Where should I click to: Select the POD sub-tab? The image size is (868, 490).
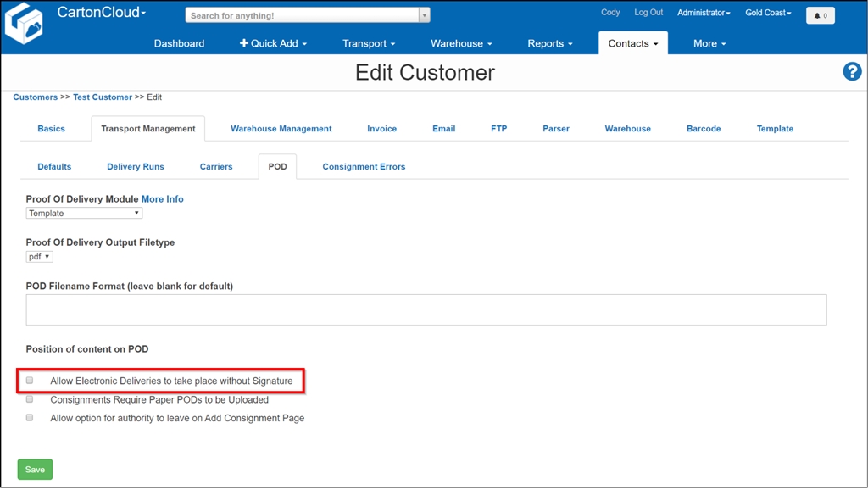point(277,167)
